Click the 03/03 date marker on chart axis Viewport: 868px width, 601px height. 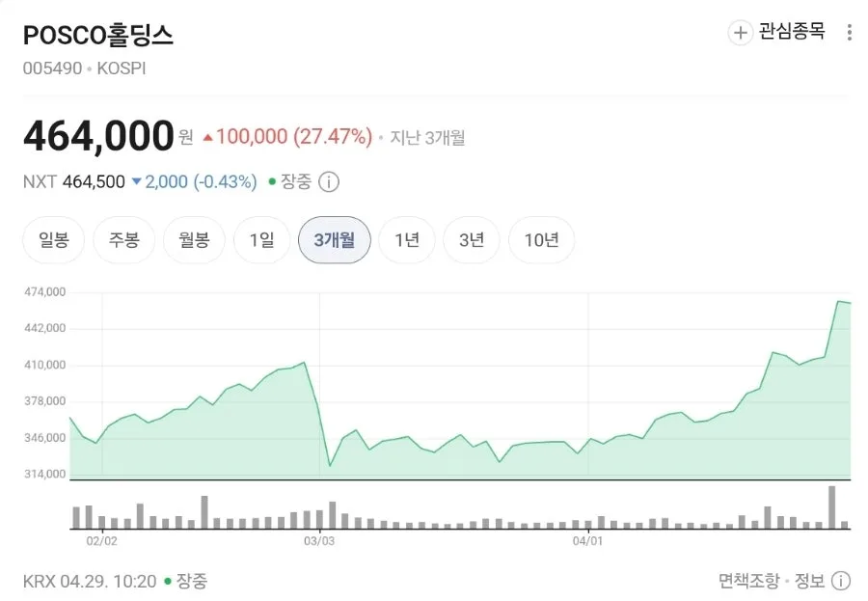coord(319,540)
